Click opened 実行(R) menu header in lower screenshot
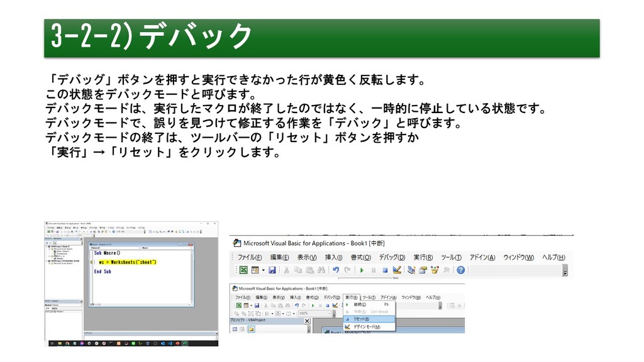Viewport: 644px width, 362px height. (352, 297)
